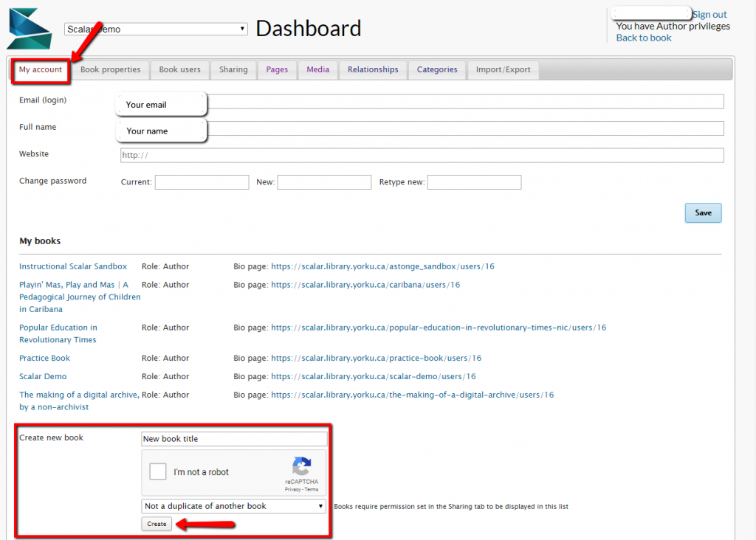Viewport: 756px width, 540px height.
Task: Click the Full name input field
Action: coord(422,128)
